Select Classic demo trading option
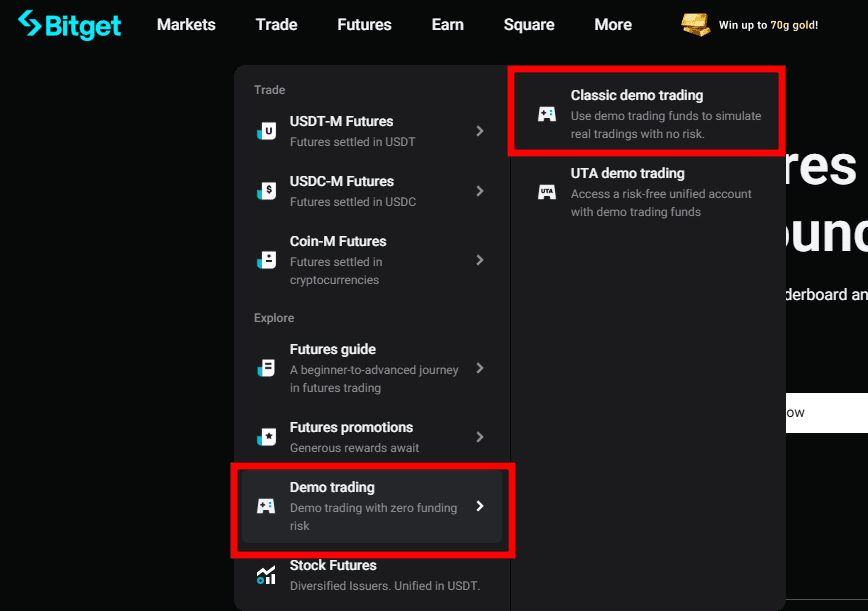 coord(637,96)
